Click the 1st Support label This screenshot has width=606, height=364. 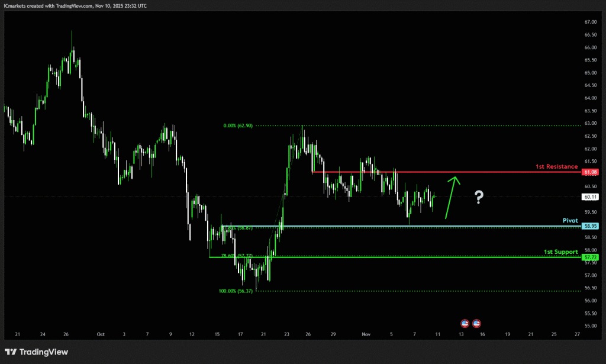(560, 252)
